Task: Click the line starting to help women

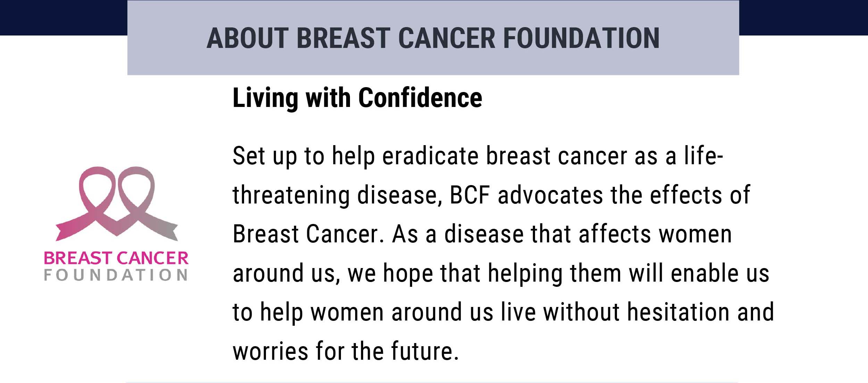Action: click(503, 313)
